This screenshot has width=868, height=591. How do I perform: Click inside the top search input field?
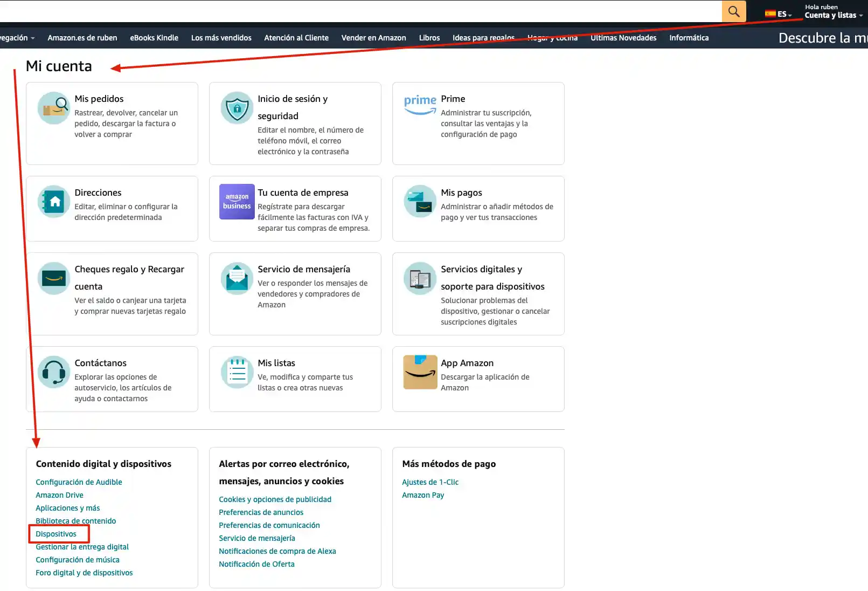tap(360, 11)
